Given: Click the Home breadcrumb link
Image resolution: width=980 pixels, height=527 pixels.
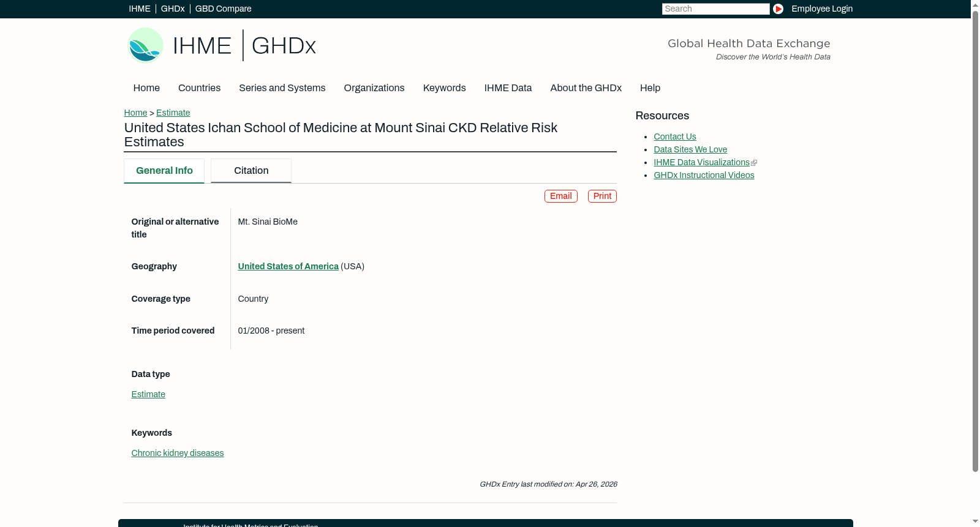Looking at the screenshot, I should [135, 113].
